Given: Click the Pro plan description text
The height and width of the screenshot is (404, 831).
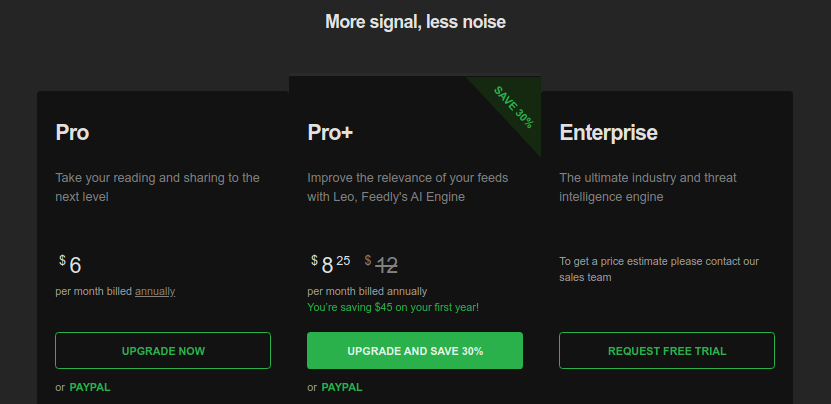Looking at the screenshot, I should click(157, 187).
